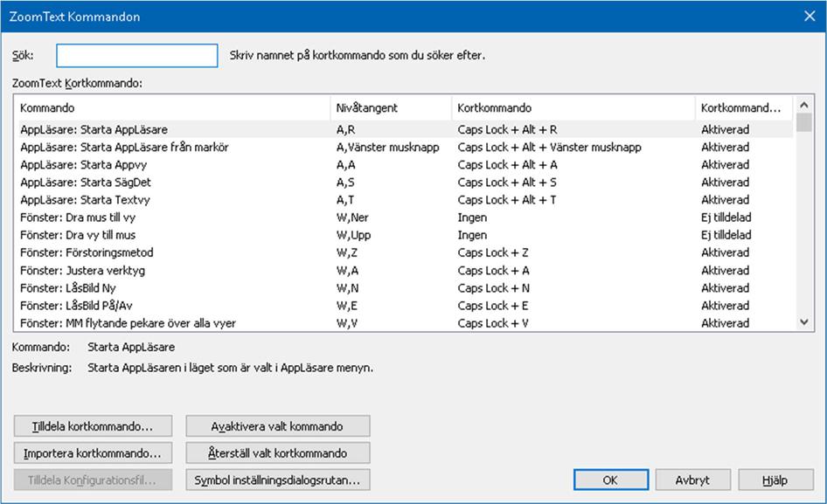Click 'Caps Lock + Alt + T' shortcut cell
Screen dimensions: 827x504
(507, 200)
